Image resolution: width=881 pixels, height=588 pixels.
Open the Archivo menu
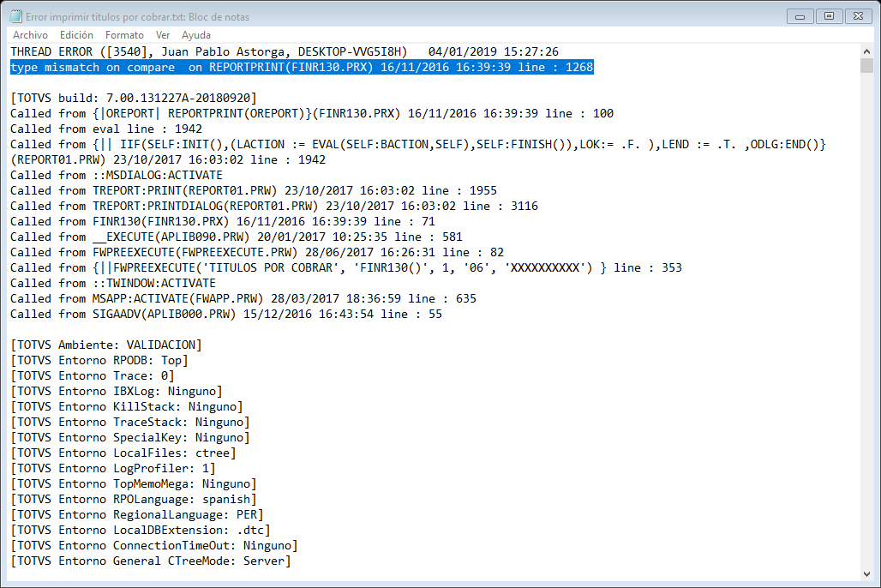pos(30,35)
